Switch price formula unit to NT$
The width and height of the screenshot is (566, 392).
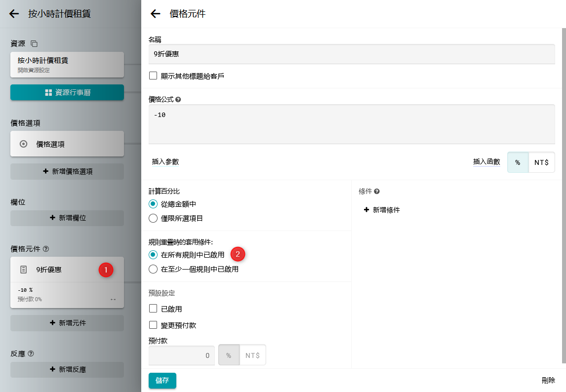point(542,162)
